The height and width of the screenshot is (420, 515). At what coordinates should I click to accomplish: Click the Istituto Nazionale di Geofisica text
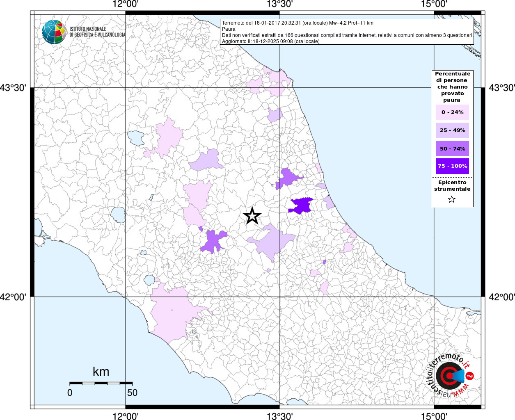97,32
